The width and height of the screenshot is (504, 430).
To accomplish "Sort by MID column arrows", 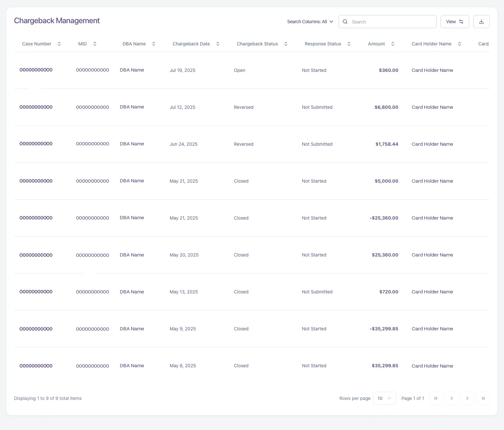I will click(95, 44).
